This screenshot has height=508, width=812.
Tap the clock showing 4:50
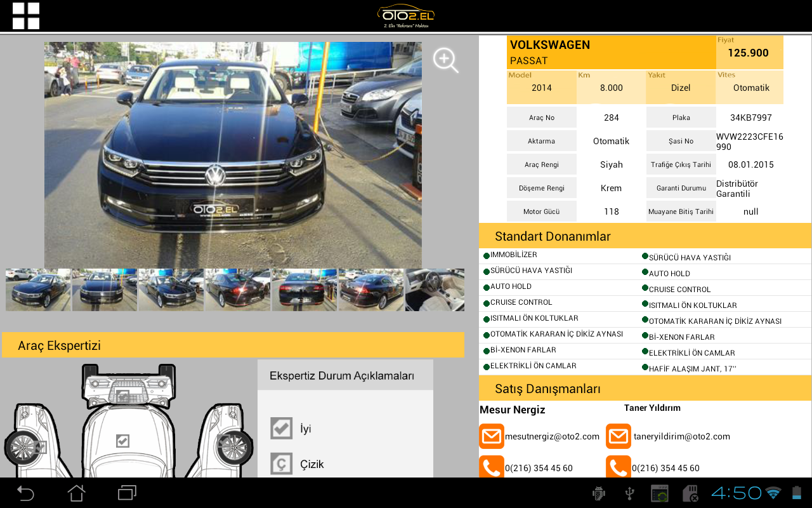736,493
